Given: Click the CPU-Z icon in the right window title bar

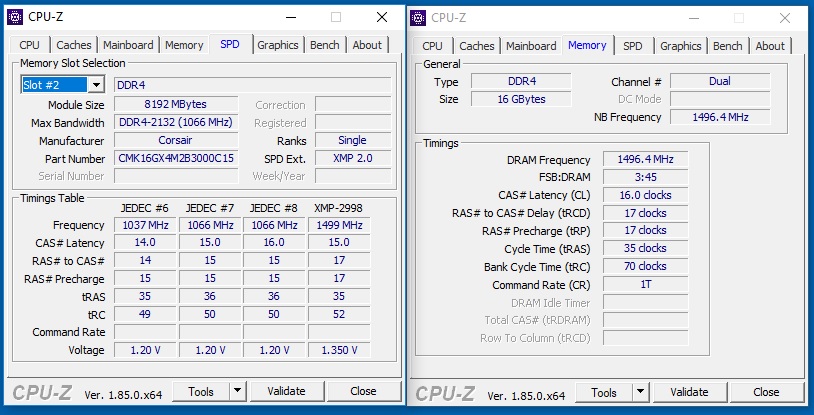Looking at the screenshot, I should pos(418,18).
